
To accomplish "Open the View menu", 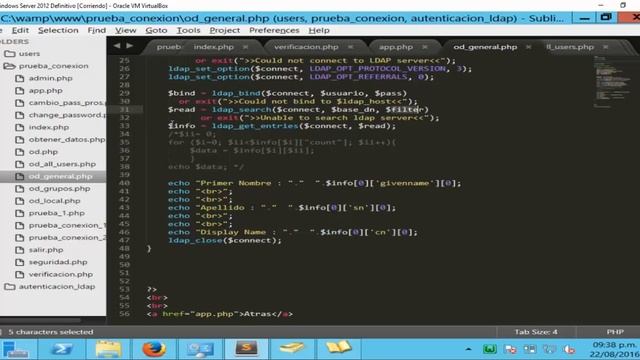I will click(x=125, y=30).
